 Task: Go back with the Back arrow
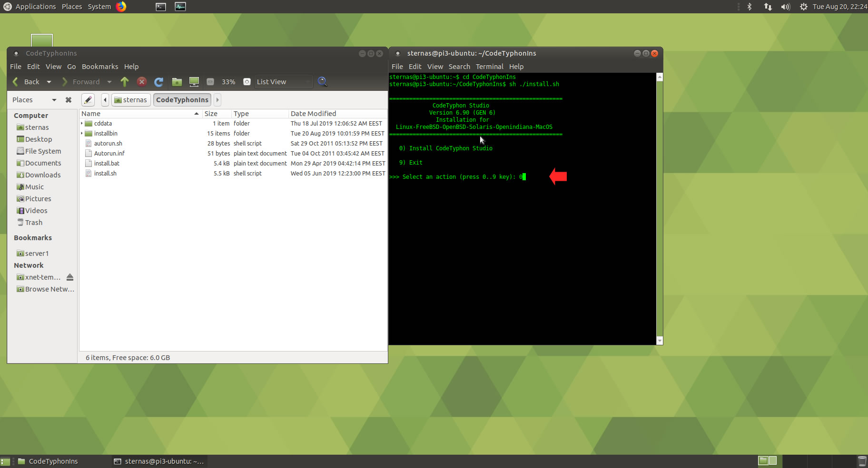(26, 82)
